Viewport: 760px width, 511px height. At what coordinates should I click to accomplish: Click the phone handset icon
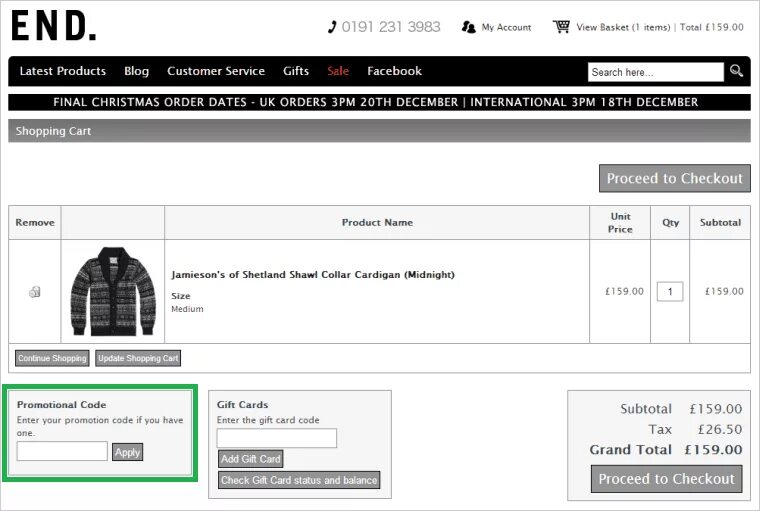tap(332, 27)
